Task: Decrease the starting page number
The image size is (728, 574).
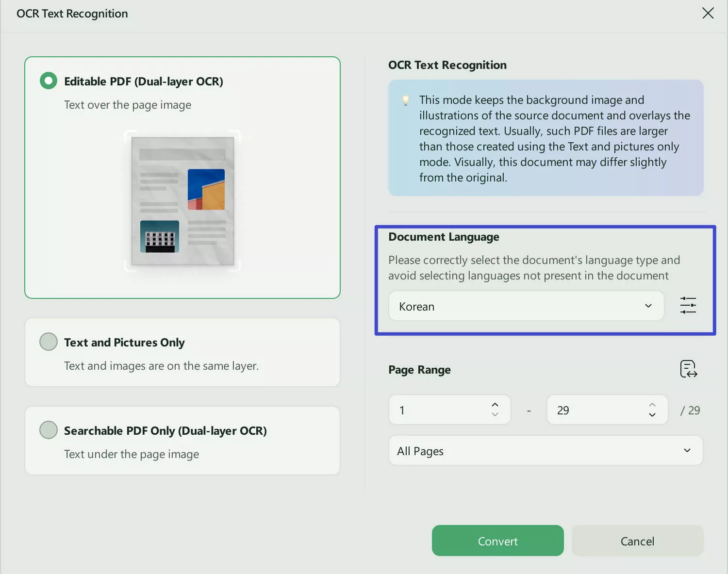Action: coord(495,415)
